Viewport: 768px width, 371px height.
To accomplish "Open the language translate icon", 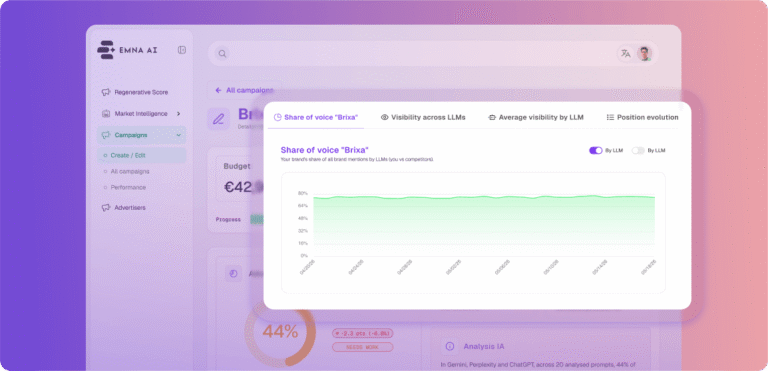I will tap(626, 54).
